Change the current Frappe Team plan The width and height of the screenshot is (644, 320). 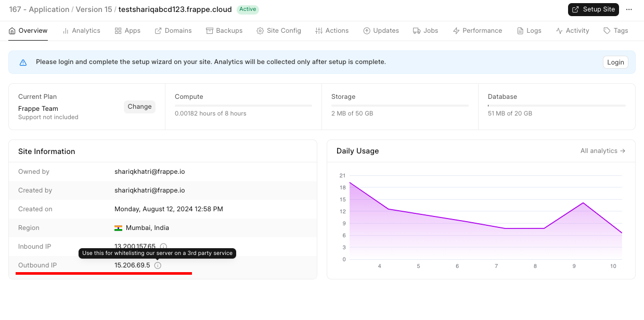(139, 107)
